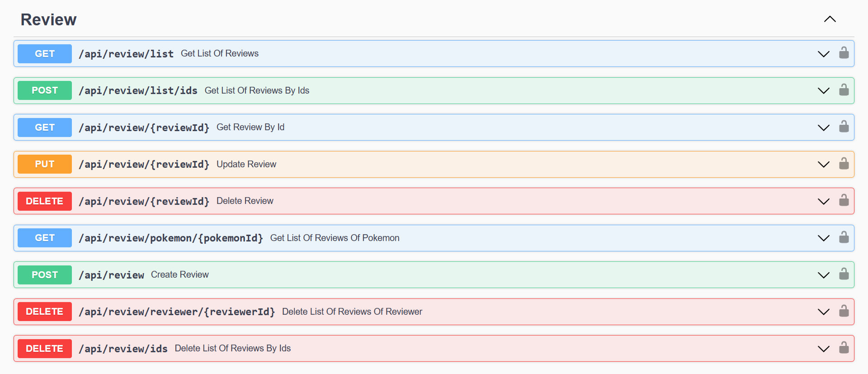Click the POST /api/review endpoint path
This screenshot has height=374, width=868.
(x=111, y=275)
